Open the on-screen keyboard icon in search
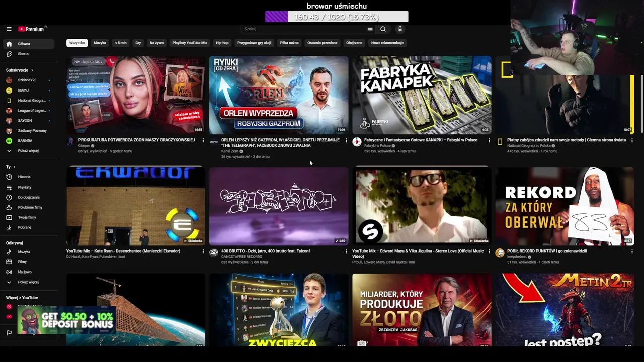The width and height of the screenshot is (644, 362). point(370,29)
